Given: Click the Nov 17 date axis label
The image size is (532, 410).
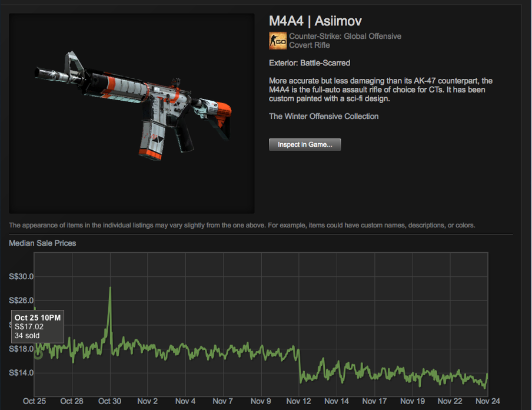Looking at the screenshot, I should click(x=374, y=401).
